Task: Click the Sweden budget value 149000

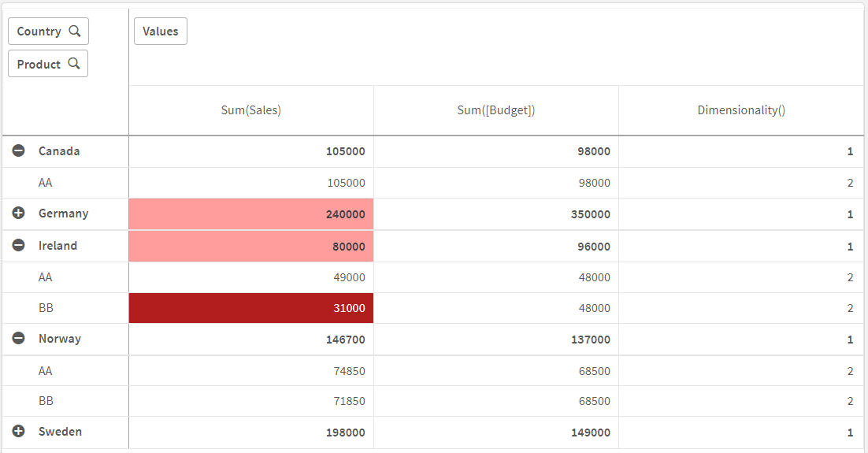Action: [x=592, y=433]
